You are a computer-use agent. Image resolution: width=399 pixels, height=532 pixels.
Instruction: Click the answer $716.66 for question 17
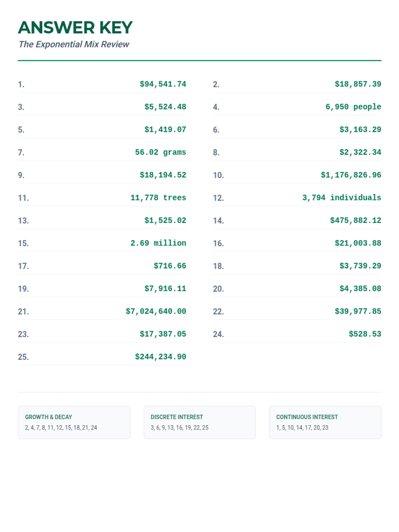tap(170, 266)
